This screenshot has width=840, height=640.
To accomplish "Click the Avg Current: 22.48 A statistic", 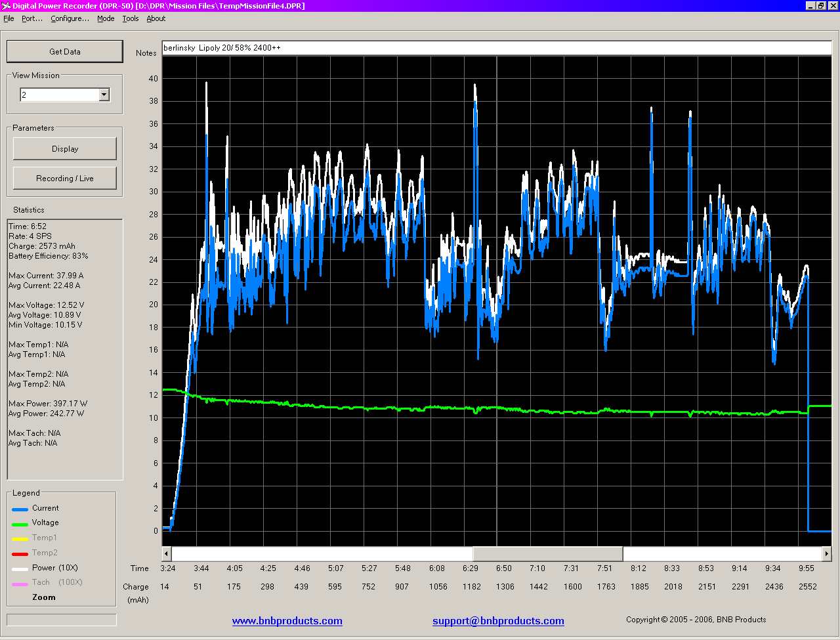I will click(x=45, y=286).
